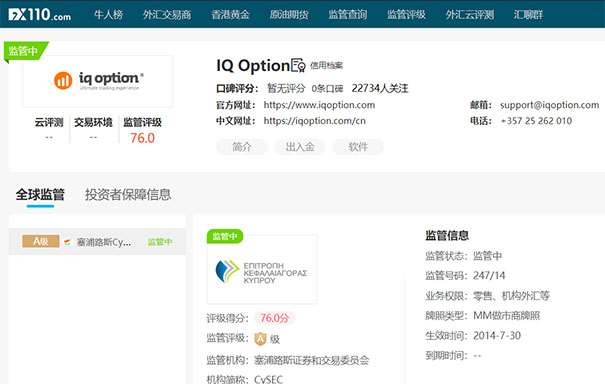The image size is (605, 384).
Task: Switch to 全球监管 tab
Action: click(40, 195)
